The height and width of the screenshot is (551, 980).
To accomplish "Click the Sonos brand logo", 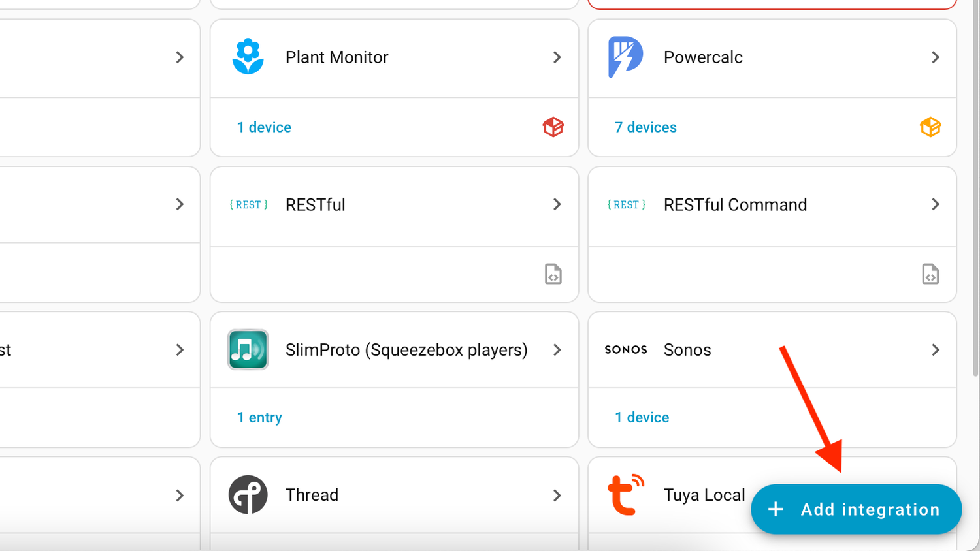I will coord(626,350).
